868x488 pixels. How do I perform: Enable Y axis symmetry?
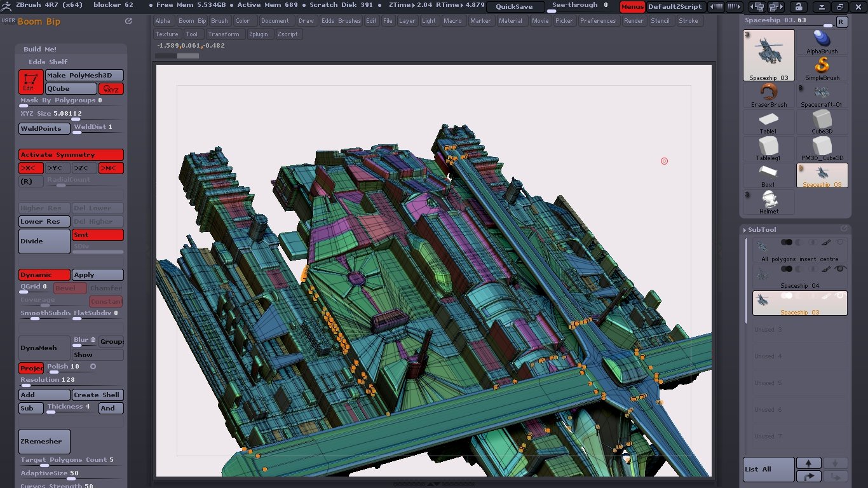point(58,168)
